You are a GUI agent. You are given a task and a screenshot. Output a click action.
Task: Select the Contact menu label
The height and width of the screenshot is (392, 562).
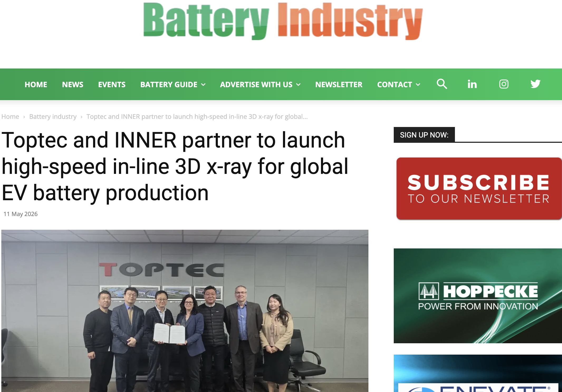coord(395,85)
